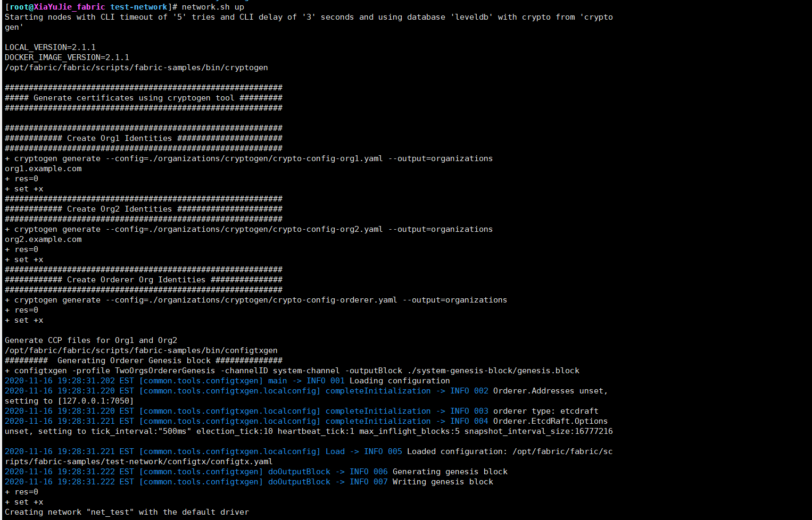
Task: Click the org1.example.com output line
Action: point(43,169)
